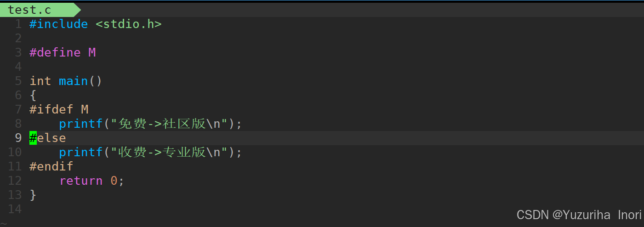
Task: Click the return keyword on line 12
Action: click(x=80, y=181)
